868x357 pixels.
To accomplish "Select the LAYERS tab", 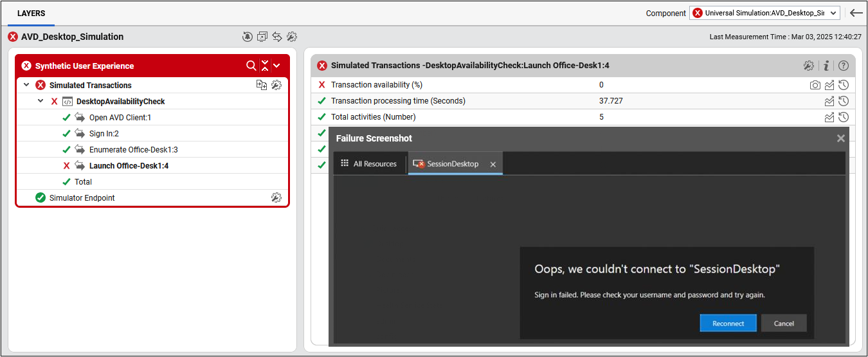I will pos(31,14).
